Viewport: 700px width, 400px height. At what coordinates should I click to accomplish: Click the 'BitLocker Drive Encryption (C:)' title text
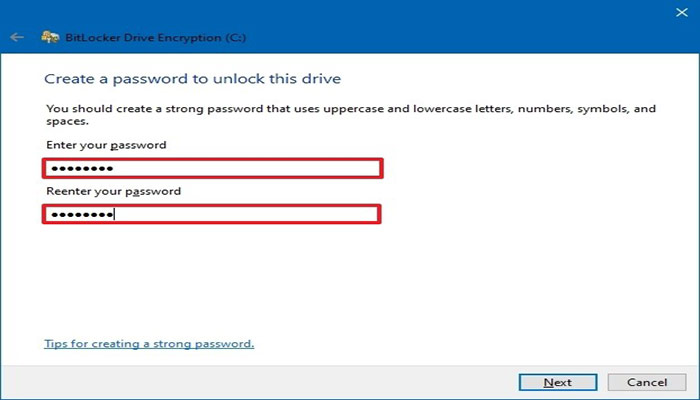[x=156, y=38]
